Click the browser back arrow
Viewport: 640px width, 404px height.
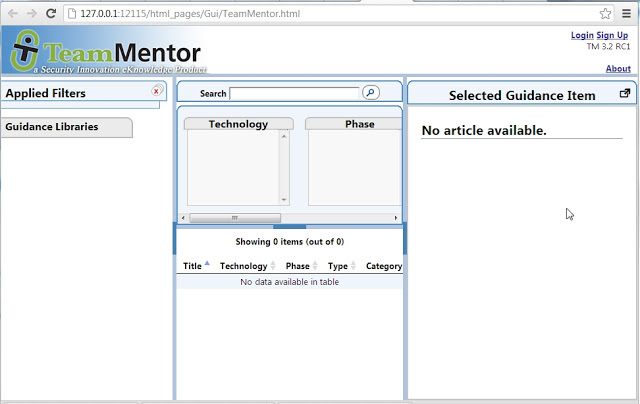tap(11, 14)
